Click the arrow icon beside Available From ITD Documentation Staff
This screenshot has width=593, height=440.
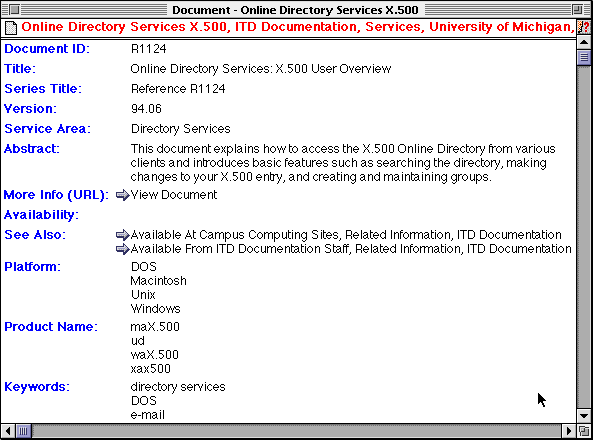pos(123,249)
